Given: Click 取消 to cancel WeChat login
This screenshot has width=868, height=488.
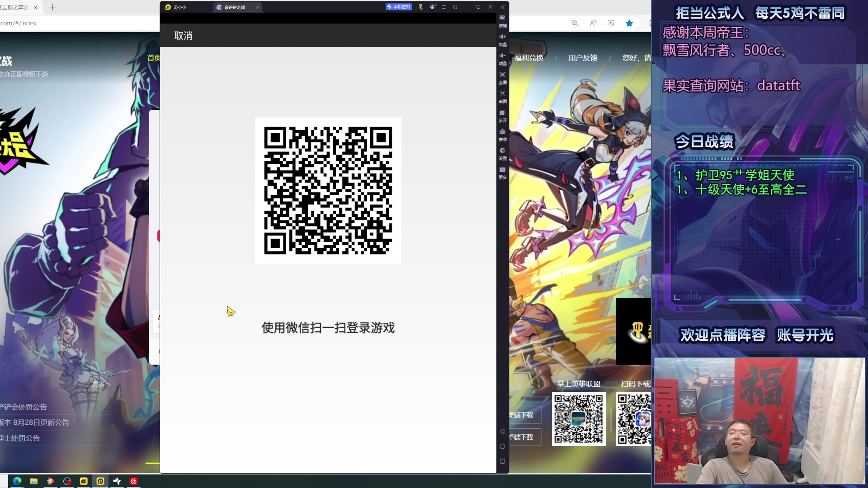Looking at the screenshot, I should 183,36.
